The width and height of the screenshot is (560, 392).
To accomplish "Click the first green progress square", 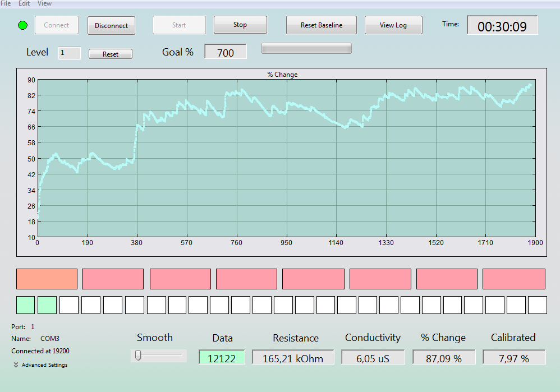I will coord(26,305).
